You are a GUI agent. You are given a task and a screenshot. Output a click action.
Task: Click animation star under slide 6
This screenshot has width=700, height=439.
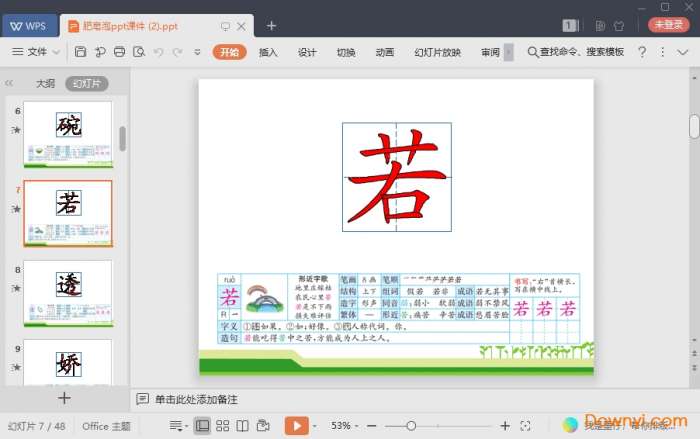(x=16, y=130)
